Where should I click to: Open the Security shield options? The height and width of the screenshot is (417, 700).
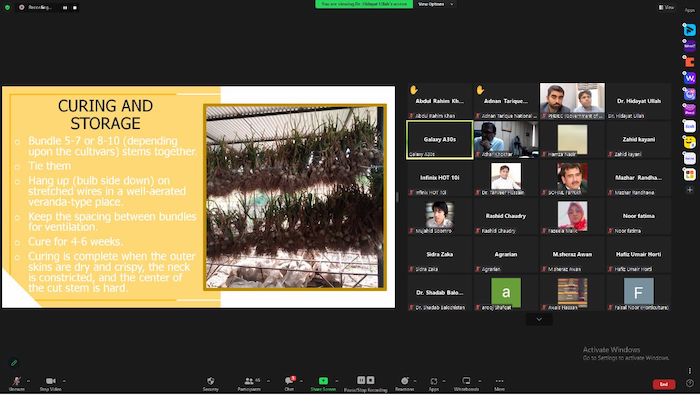pyautogui.click(x=211, y=383)
